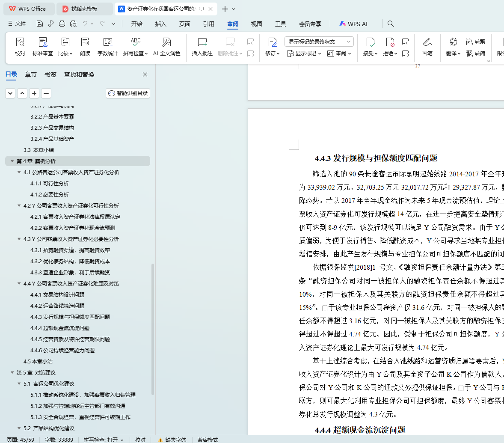Go to 4.4.3 发行规模与担保额度匹配问题 heading

[x=70, y=317]
